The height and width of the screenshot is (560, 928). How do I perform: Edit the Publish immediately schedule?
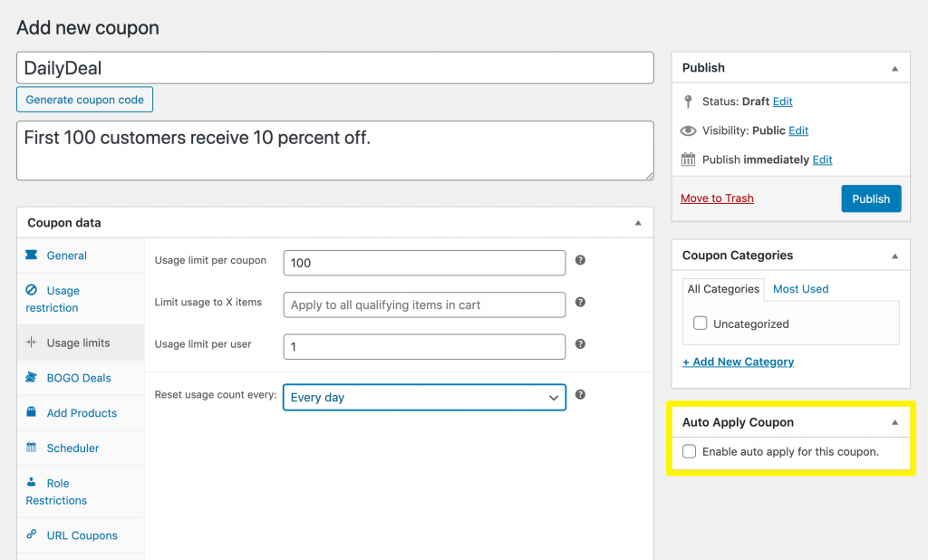(822, 159)
